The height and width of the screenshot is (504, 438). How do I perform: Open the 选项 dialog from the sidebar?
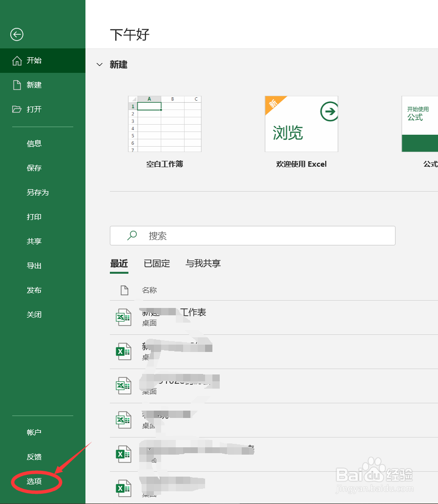[34, 481]
